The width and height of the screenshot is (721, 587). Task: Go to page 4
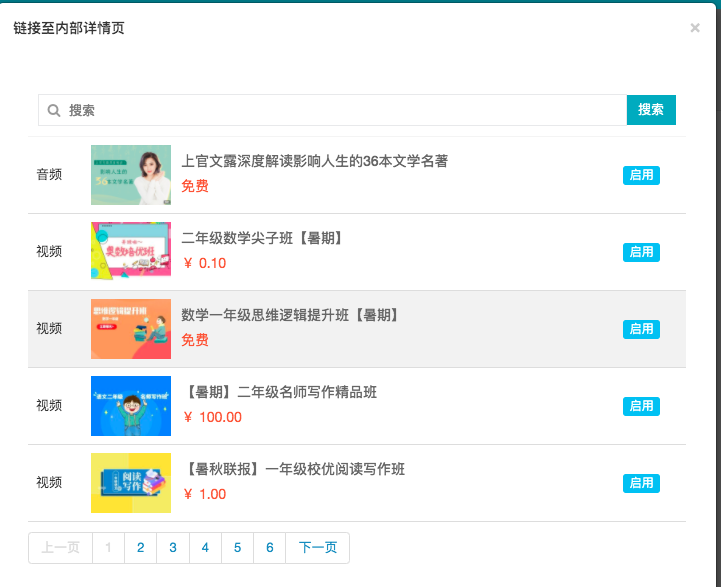coord(205,548)
